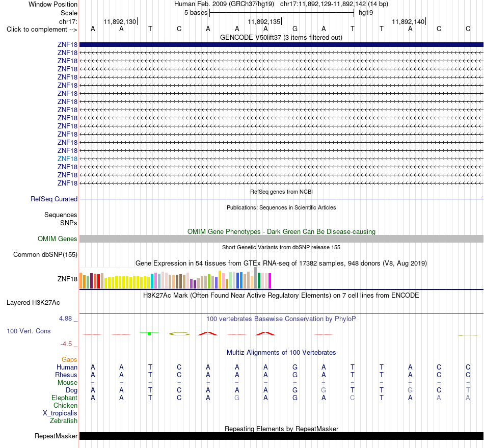Open 'Multiz Alignments of 100 Vertebrates' title
Image resolution: width=484 pixels, height=448 pixels.
[x=281, y=353]
